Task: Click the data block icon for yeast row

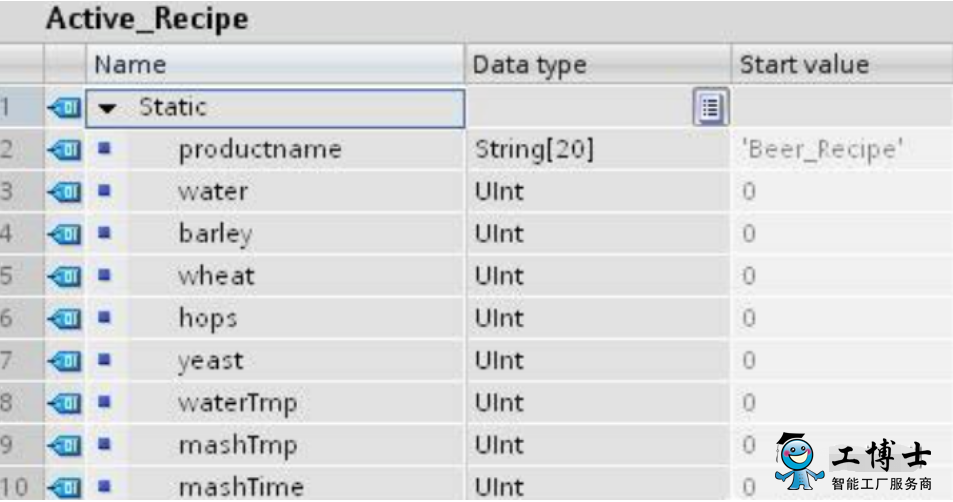Action: pyautogui.click(x=64, y=361)
